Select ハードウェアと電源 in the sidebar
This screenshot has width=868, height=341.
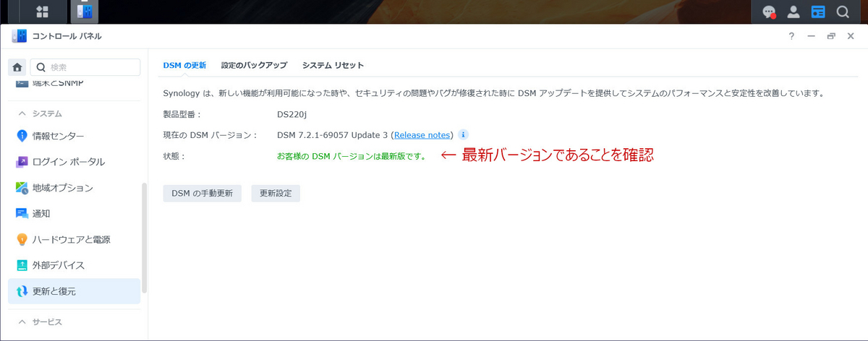[x=74, y=239]
